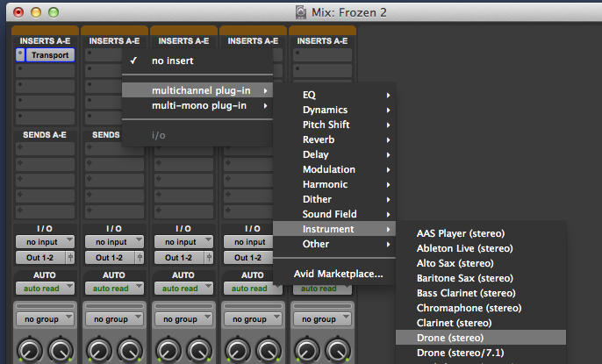Viewport: 602px width, 364px height.
Task: Open third track's auto read automation selector
Action: (x=183, y=289)
